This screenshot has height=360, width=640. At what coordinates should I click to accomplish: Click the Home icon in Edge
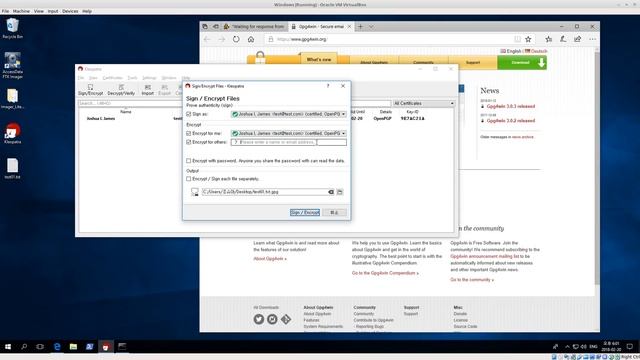click(251, 39)
